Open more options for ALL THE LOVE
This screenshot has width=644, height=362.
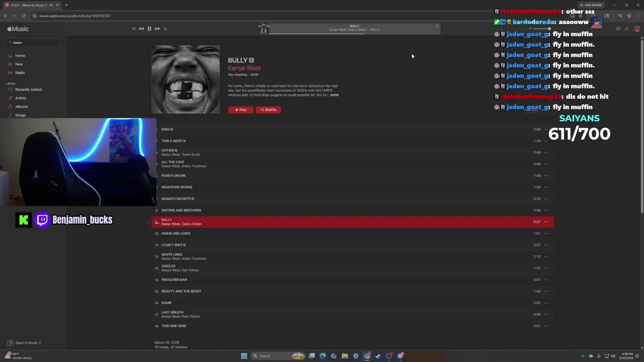pos(546,164)
